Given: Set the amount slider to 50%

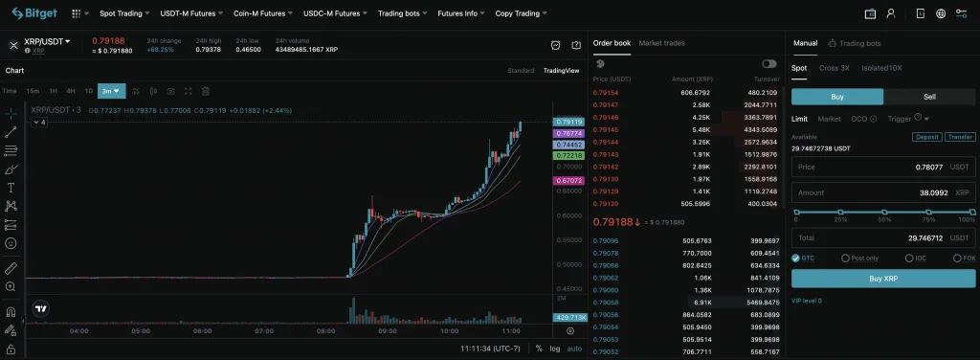Looking at the screenshot, I should point(884,214).
